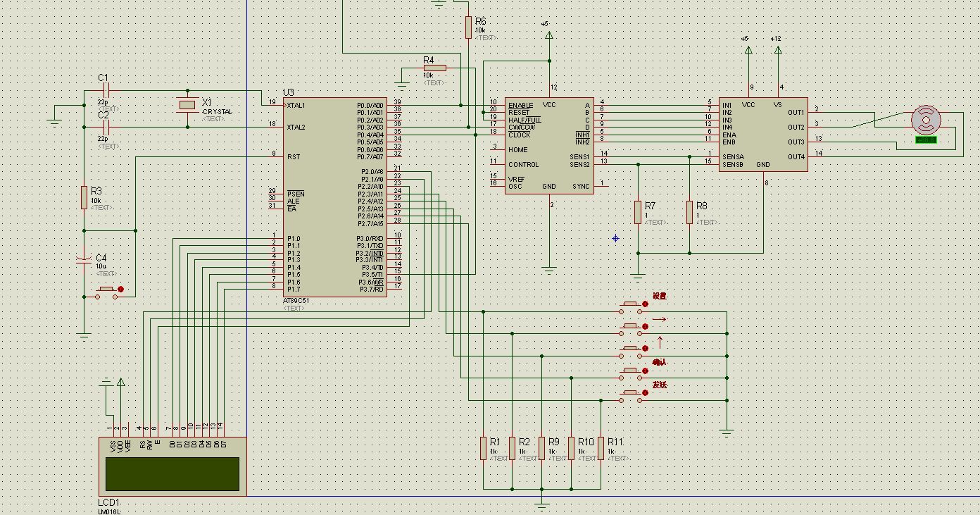Select the X1 crystal oscillator symbol
The image size is (980, 515).
pyautogui.click(x=187, y=106)
